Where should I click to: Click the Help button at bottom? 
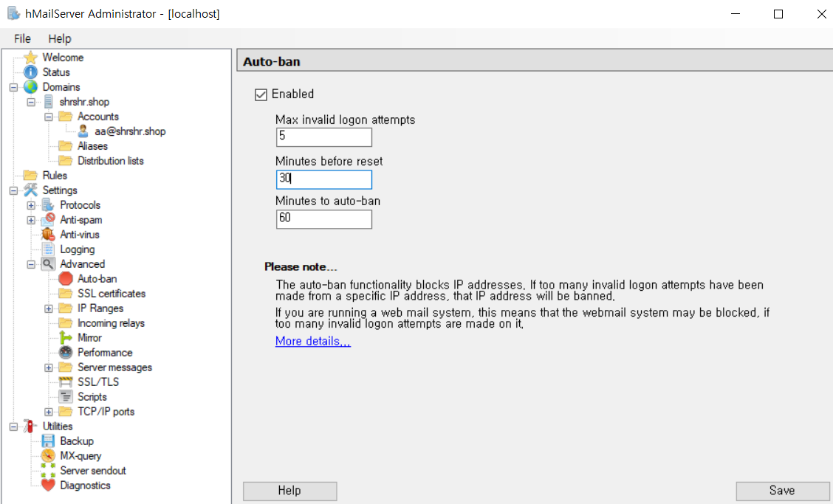pos(289,491)
